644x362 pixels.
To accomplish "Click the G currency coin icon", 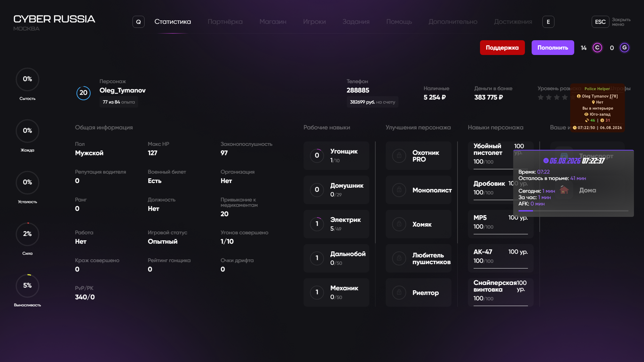I will [x=625, y=48].
